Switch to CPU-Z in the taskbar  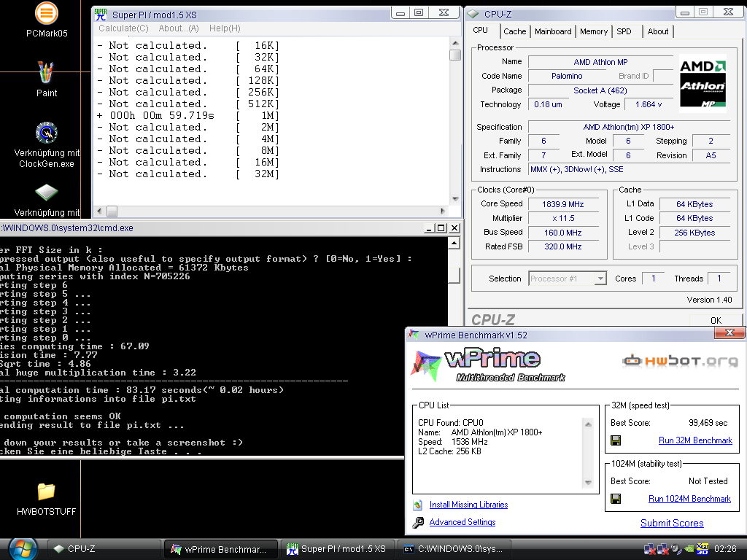click(105, 549)
